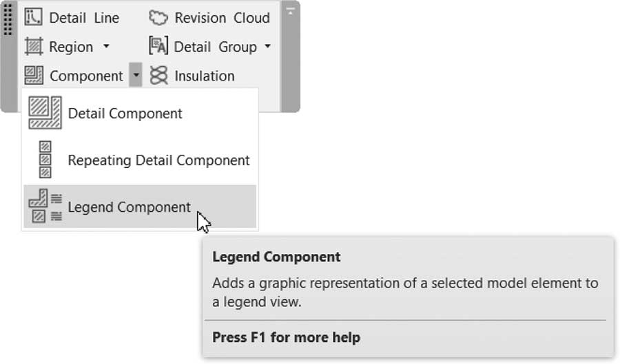This screenshot has width=620, height=364.
Task: Click the panel pin icon at top right
Action: 290,12
